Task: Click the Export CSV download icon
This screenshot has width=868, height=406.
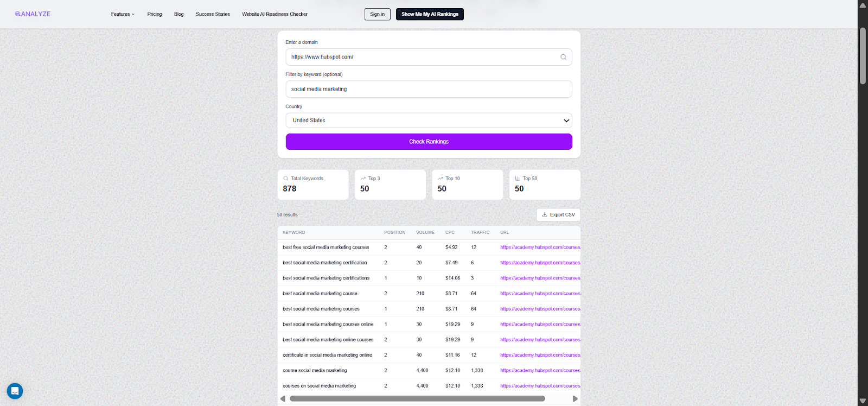Action: coord(545,214)
